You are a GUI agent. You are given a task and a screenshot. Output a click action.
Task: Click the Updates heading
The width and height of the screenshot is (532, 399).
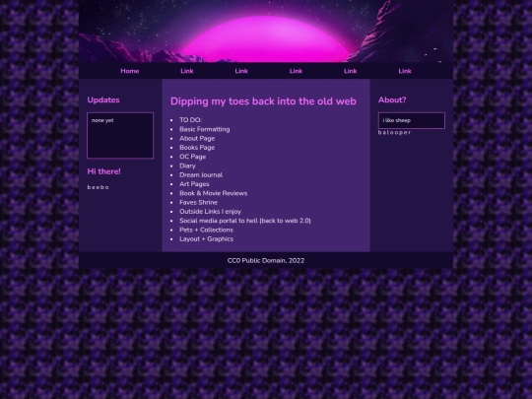103,100
